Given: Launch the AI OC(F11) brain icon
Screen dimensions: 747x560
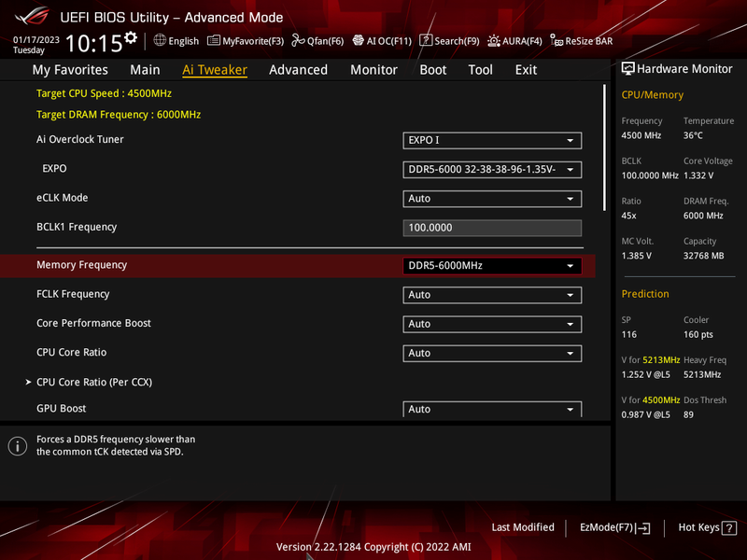Looking at the screenshot, I should coord(359,40).
